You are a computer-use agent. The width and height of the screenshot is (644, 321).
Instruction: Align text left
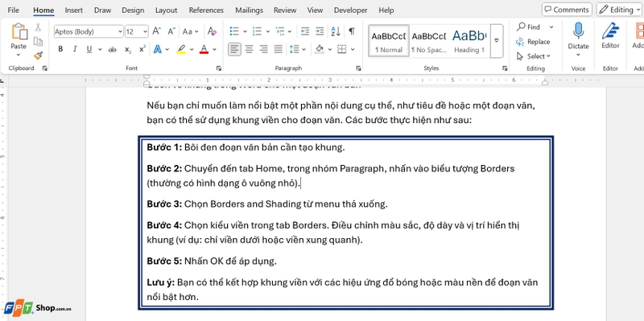(234, 50)
